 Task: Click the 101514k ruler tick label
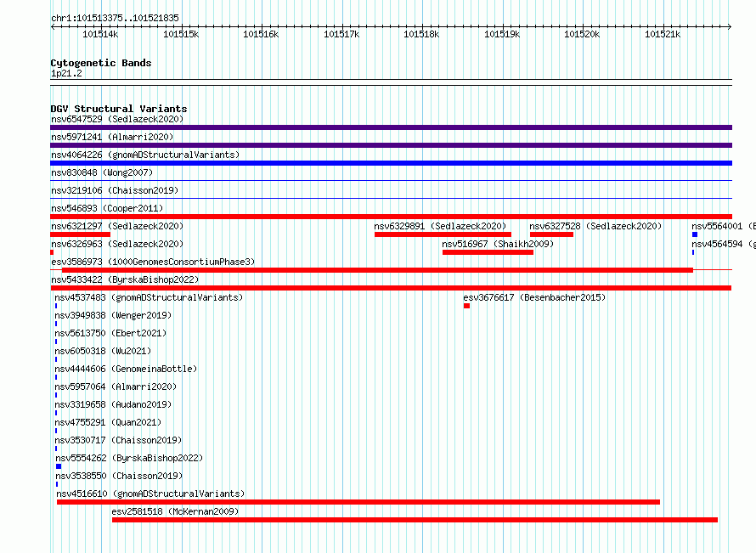(x=100, y=34)
